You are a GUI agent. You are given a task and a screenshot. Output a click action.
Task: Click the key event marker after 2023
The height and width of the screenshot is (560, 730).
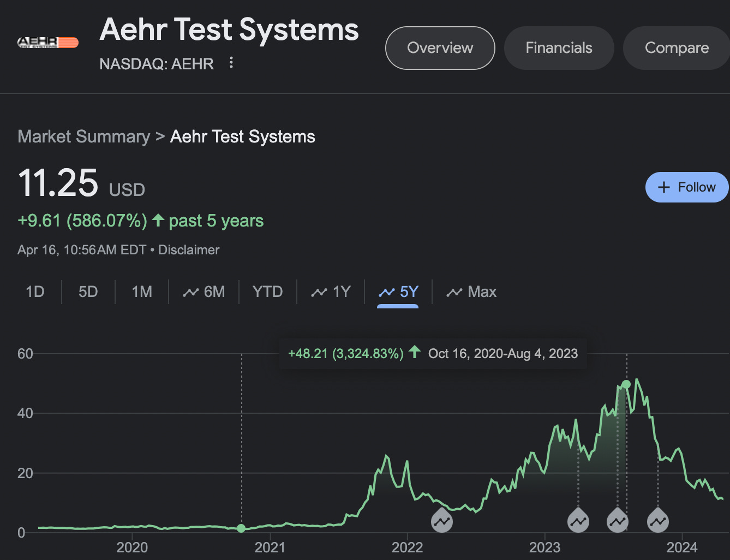578,521
